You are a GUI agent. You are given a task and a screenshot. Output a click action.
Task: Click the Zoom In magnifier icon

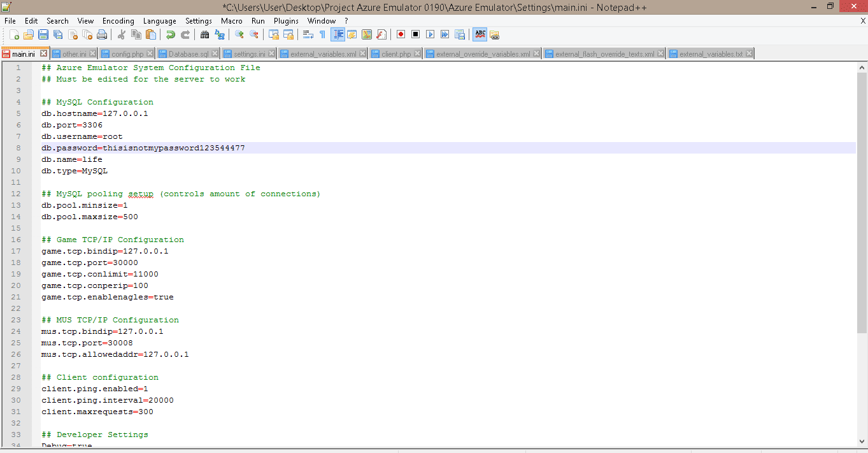click(x=239, y=34)
